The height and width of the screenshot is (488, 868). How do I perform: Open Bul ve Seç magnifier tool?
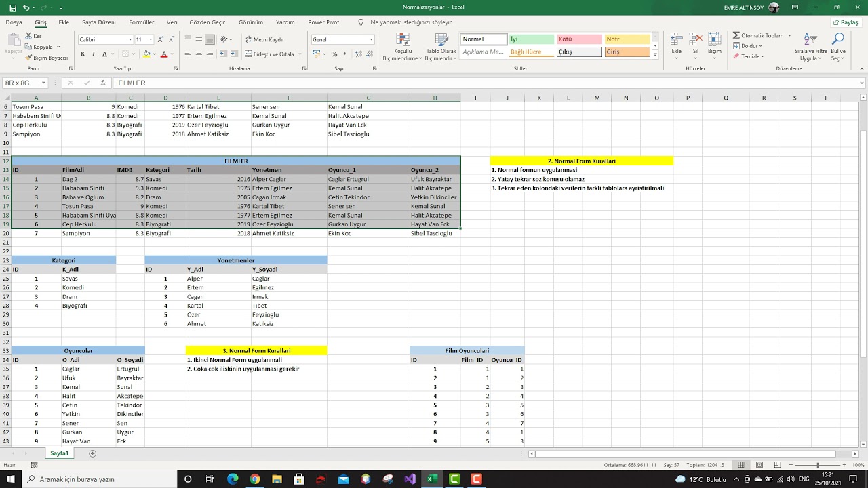[838, 46]
